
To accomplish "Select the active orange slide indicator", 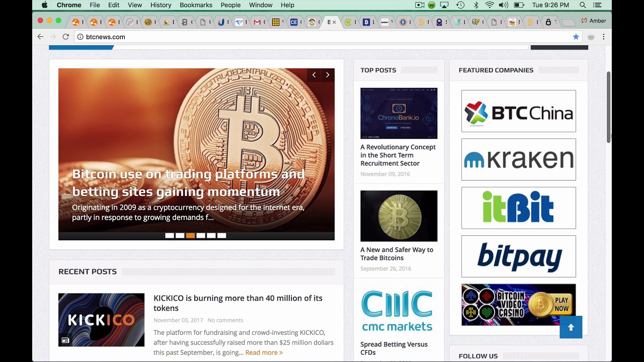I will pyautogui.click(x=190, y=235).
